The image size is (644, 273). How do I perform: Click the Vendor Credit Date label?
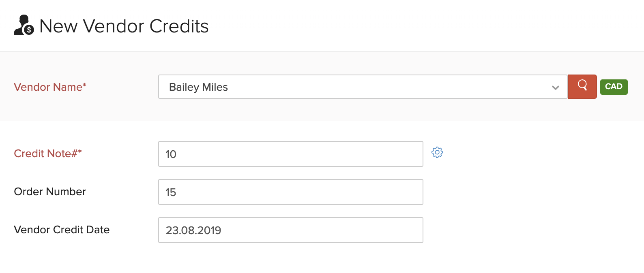click(x=62, y=230)
